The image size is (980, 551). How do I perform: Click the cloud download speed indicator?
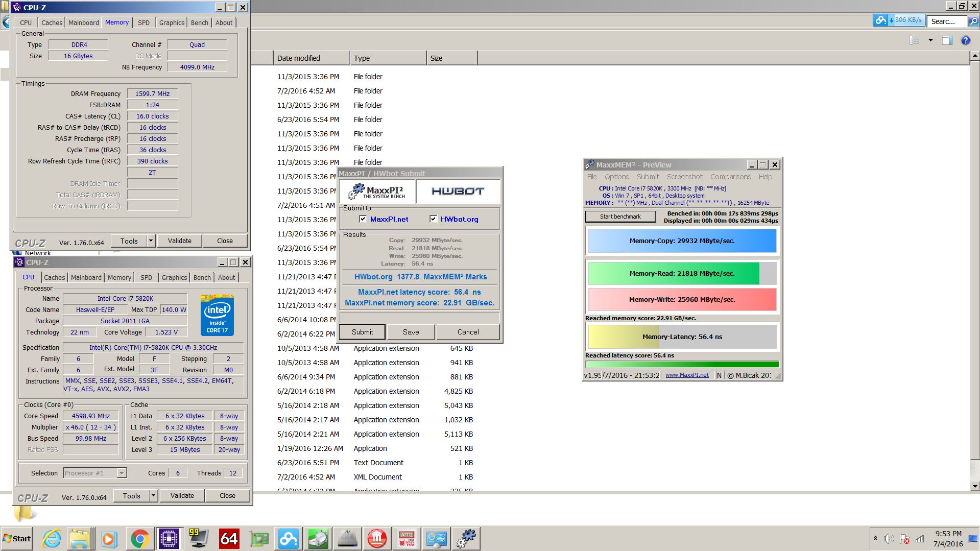click(899, 20)
